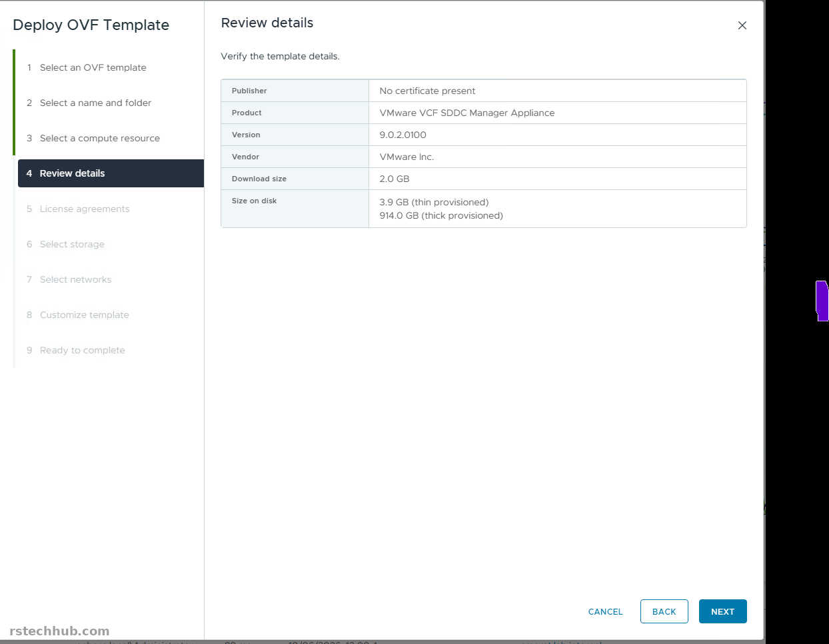Select the vendor value 'VMware Inc.'
This screenshot has height=644, width=829.
[407, 157]
